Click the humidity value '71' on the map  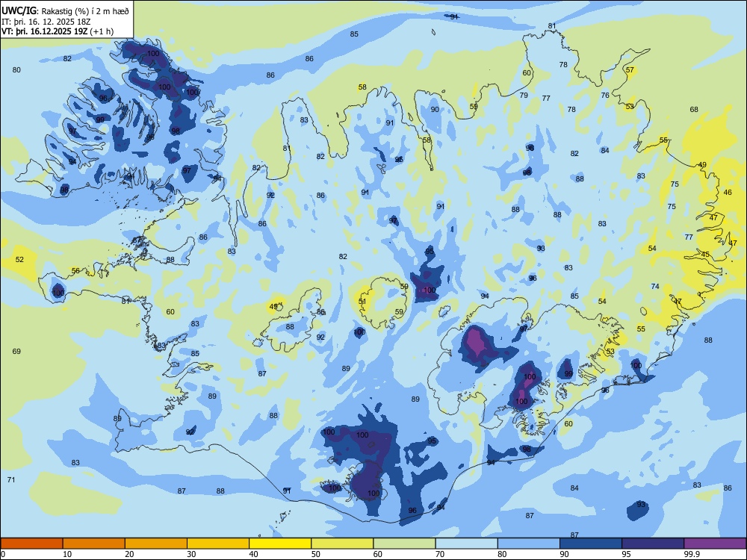11,479
